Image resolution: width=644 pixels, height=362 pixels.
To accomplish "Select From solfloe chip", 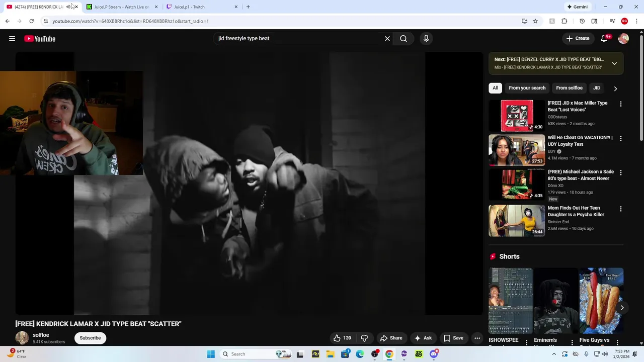I will pyautogui.click(x=569, y=88).
